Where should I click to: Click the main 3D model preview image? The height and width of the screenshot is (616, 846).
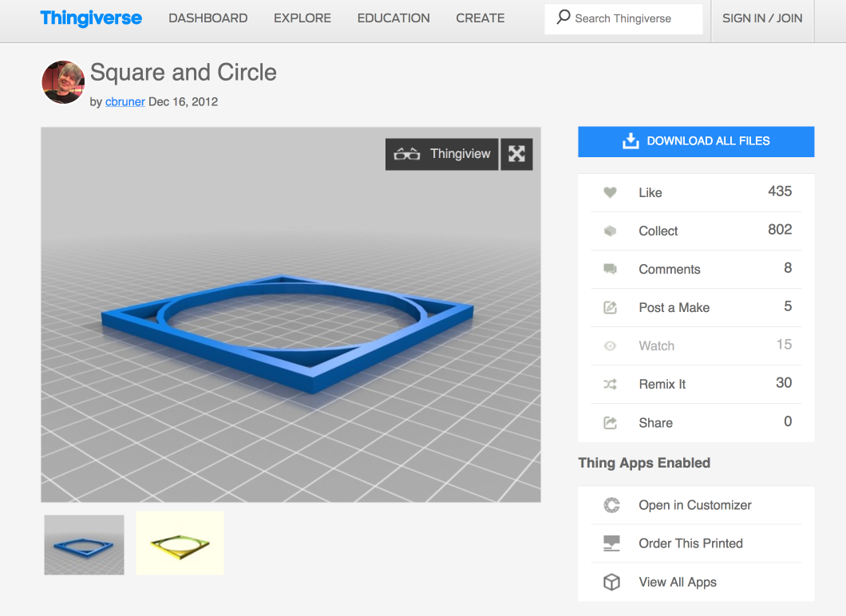pyautogui.click(x=291, y=315)
